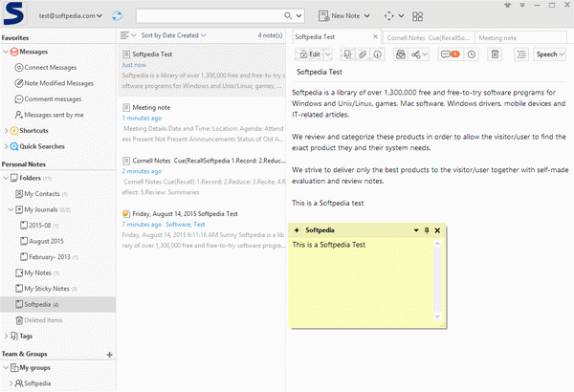The width and height of the screenshot is (574, 392).
Task: Select the My Notes folder
Action: (x=37, y=272)
